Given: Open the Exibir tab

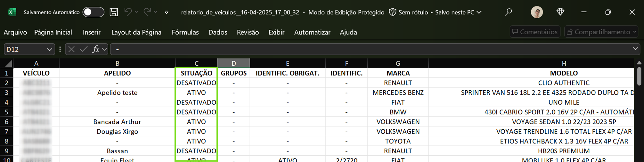Looking at the screenshot, I should tap(276, 32).
